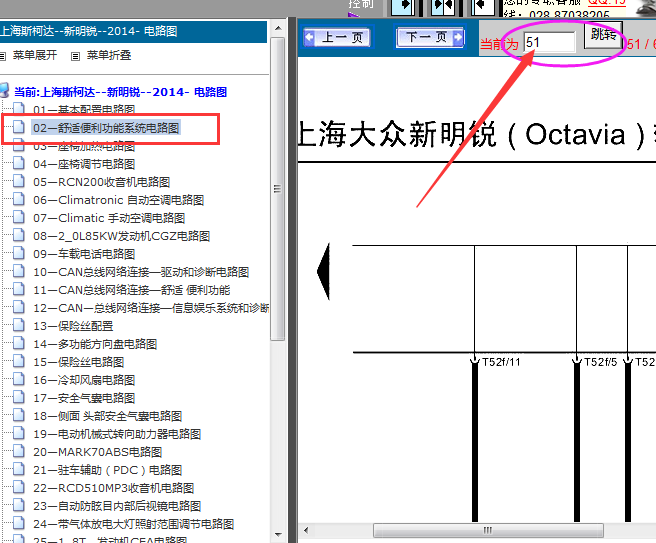Image resolution: width=656 pixels, height=543 pixels.
Task: Click the left panel scrollbar down arrow
Action: coord(278,535)
